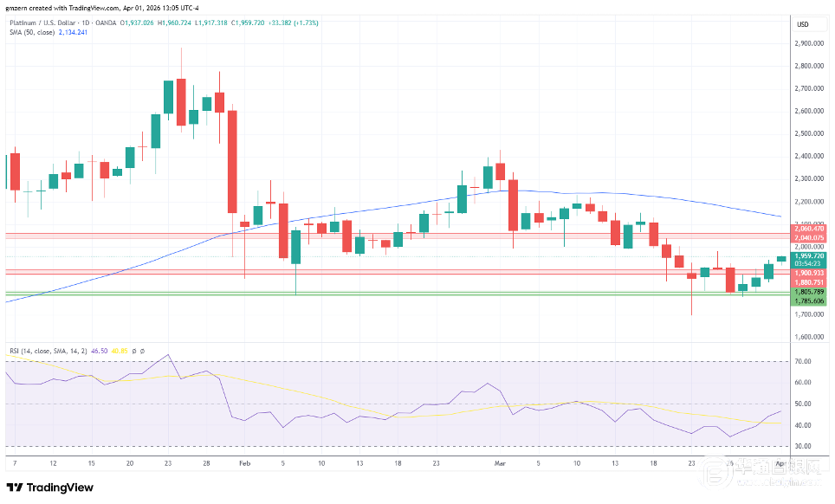Click the green 1,805.789 price level label
This screenshot has width=835, height=504.
pos(807,292)
